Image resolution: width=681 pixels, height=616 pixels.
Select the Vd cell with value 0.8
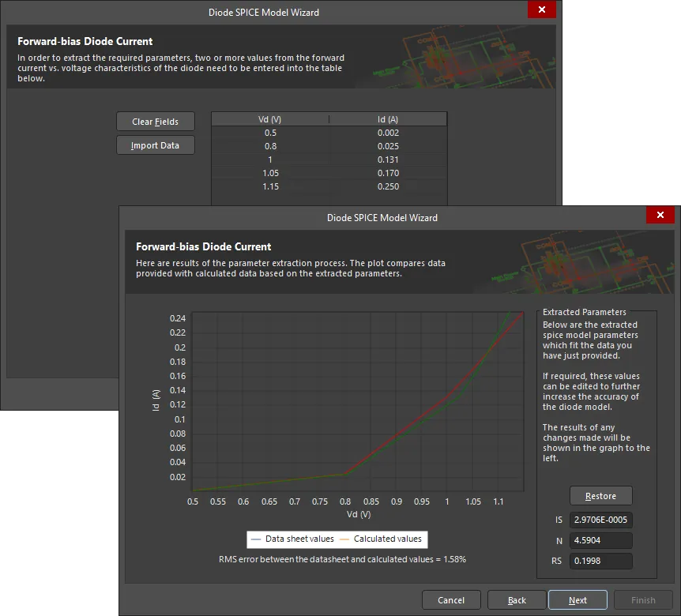pos(270,146)
